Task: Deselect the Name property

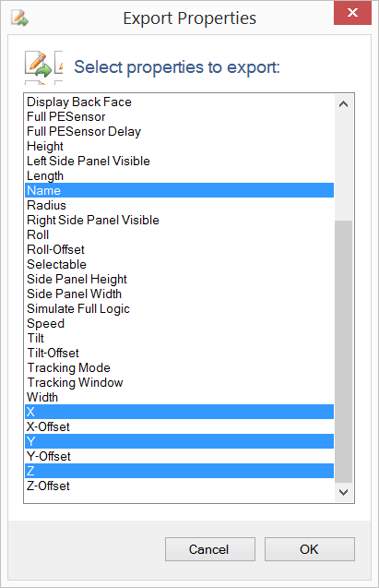Action: [180, 190]
